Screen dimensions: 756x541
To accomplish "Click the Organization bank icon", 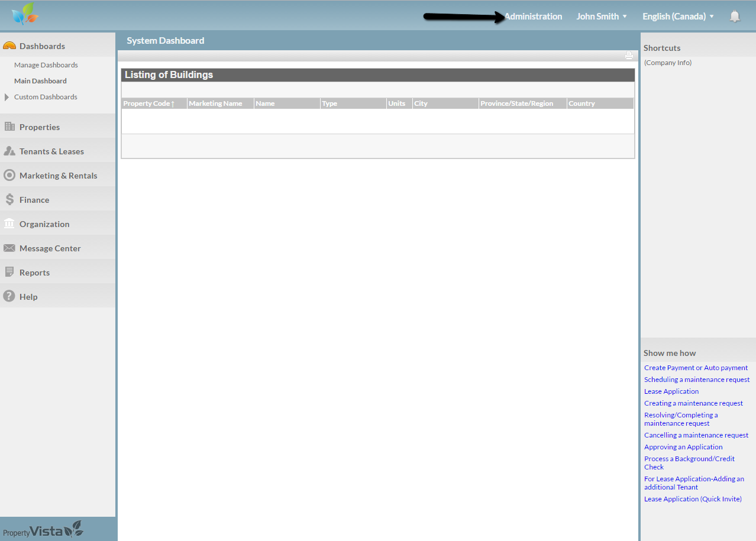I will [9, 224].
